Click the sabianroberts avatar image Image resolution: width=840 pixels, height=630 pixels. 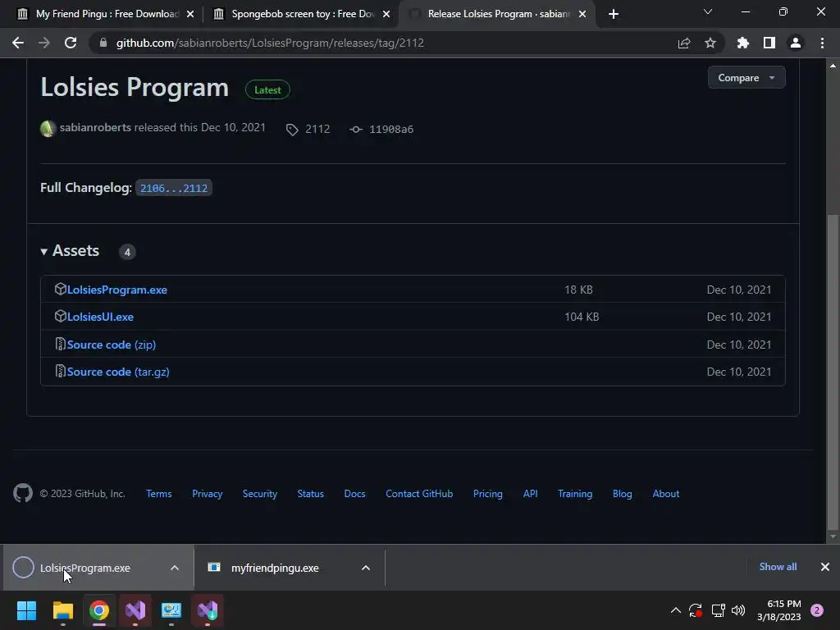click(x=48, y=129)
